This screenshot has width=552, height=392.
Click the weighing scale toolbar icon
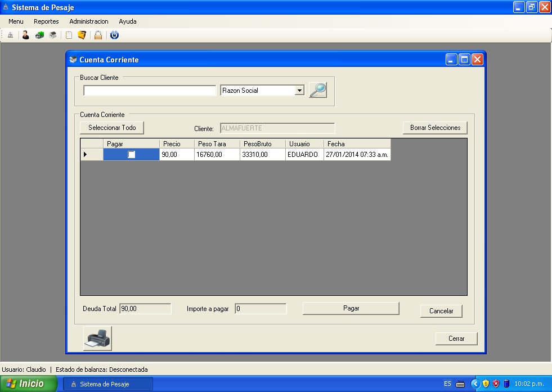click(x=10, y=35)
